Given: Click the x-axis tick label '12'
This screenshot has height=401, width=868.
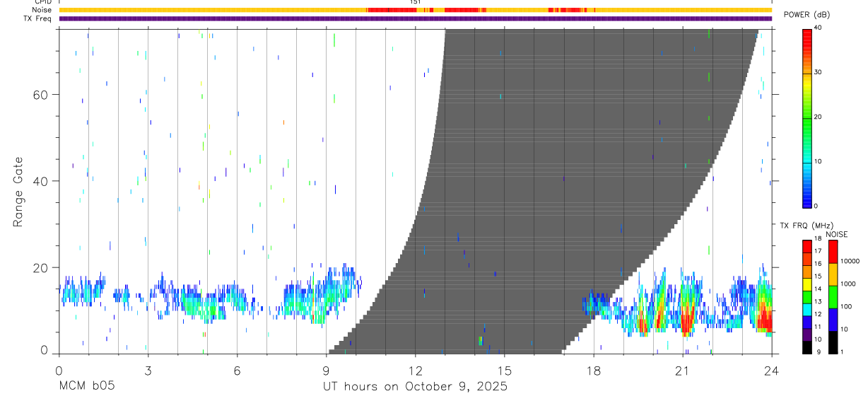Looking at the screenshot, I should click(415, 370).
